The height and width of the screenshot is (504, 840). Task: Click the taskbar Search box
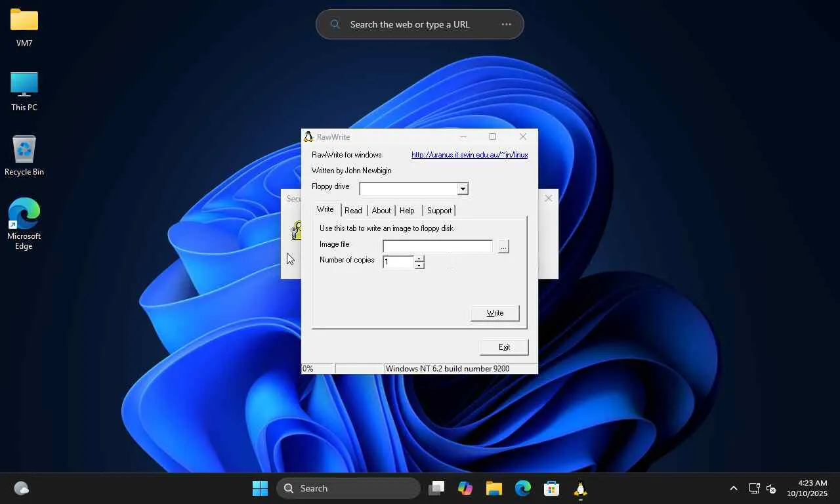(x=348, y=488)
